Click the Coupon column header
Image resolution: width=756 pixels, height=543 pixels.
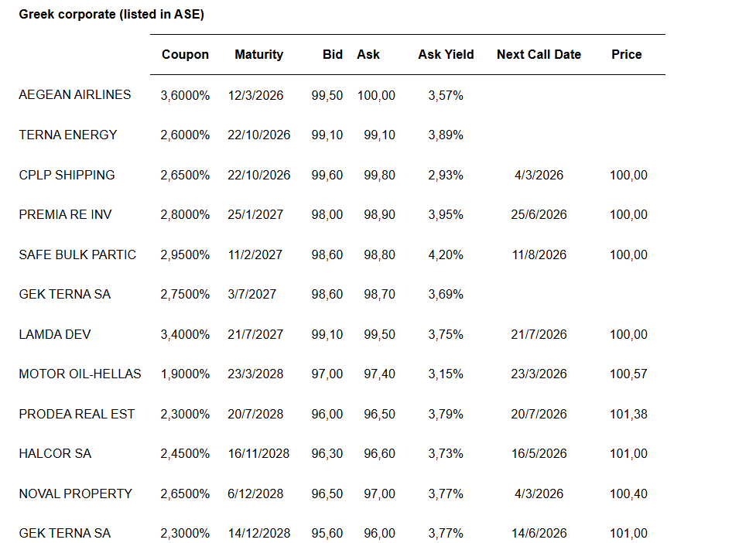(185, 55)
